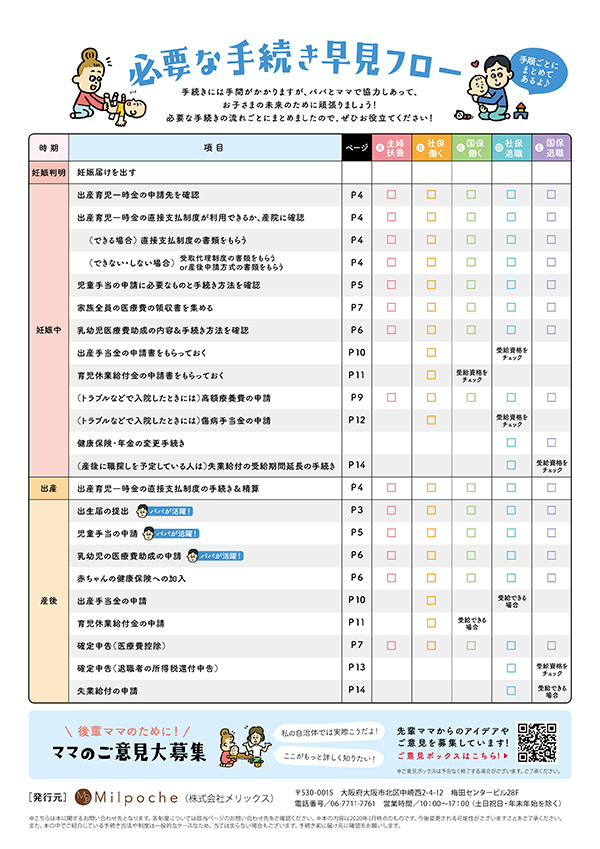Click the bubble 私の自治体では実際こうだよ!
This screenshot has height=849, width=600.
tap(329, 732)
